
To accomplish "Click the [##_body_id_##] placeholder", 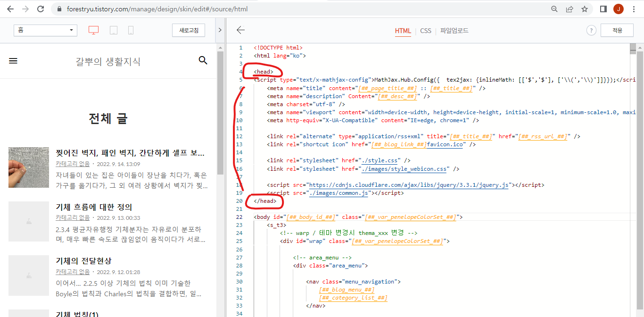I will pos(312,217).
